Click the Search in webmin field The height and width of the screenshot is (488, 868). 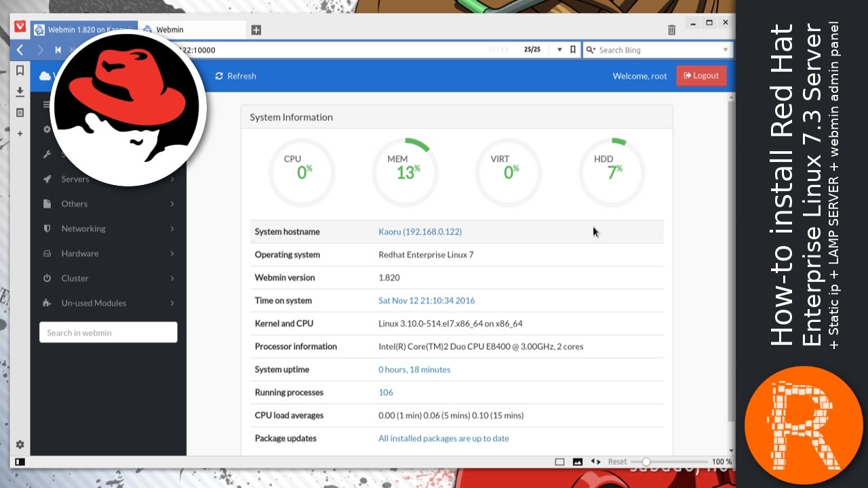(108, 333)
